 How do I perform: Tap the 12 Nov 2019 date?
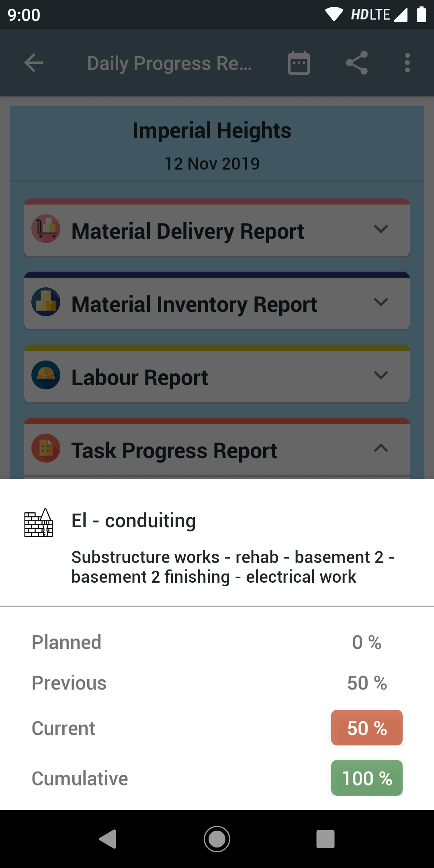pyautogui.click(x=212, y=164)
